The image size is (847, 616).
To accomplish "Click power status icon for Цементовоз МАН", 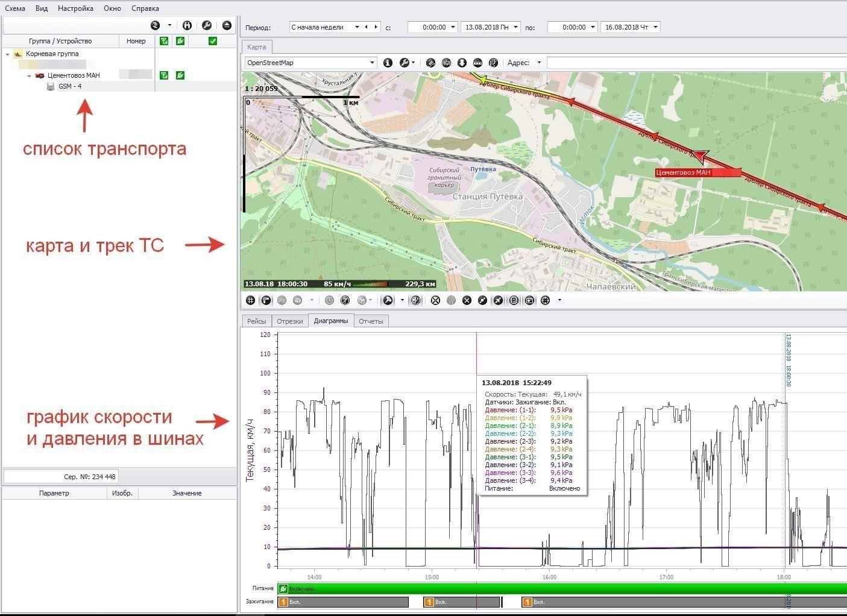I will 180,75.
